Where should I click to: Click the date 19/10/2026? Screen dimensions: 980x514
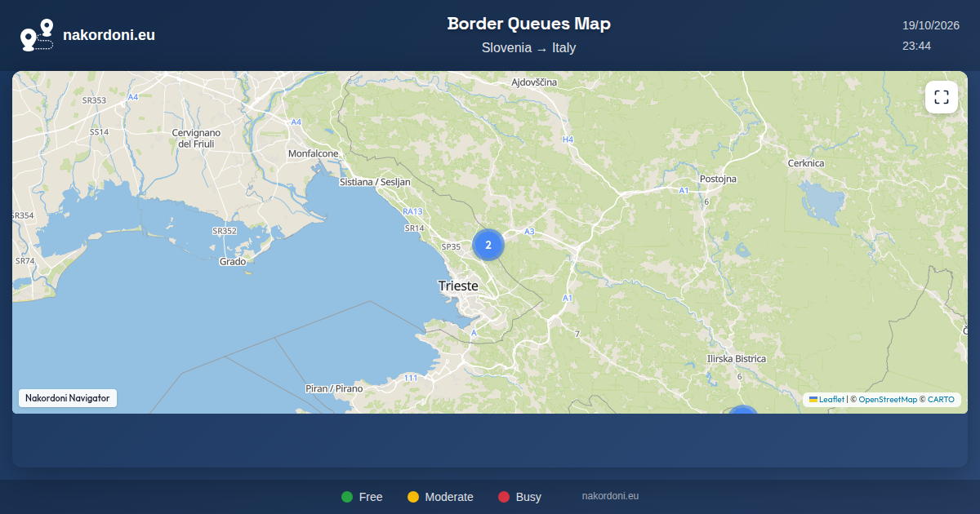(930, 25)
